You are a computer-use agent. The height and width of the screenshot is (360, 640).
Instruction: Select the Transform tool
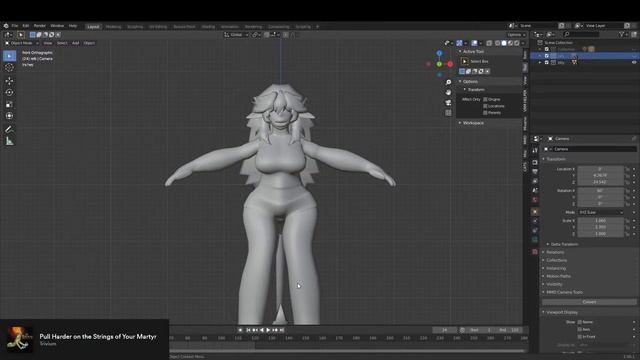point(9,116)
